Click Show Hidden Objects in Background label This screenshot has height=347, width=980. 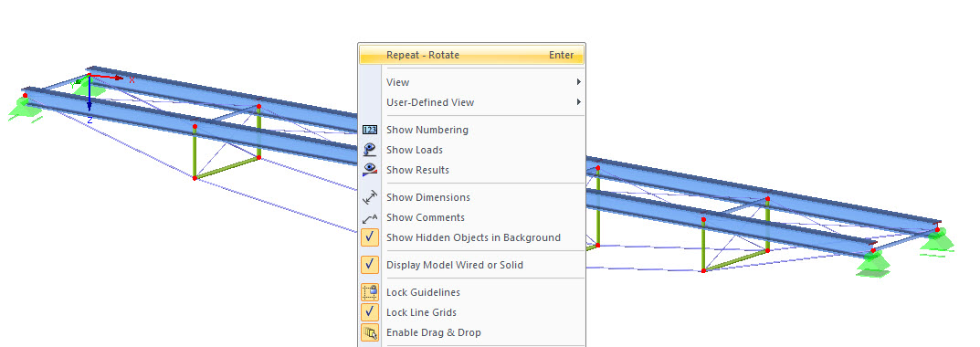pos(473,237)
